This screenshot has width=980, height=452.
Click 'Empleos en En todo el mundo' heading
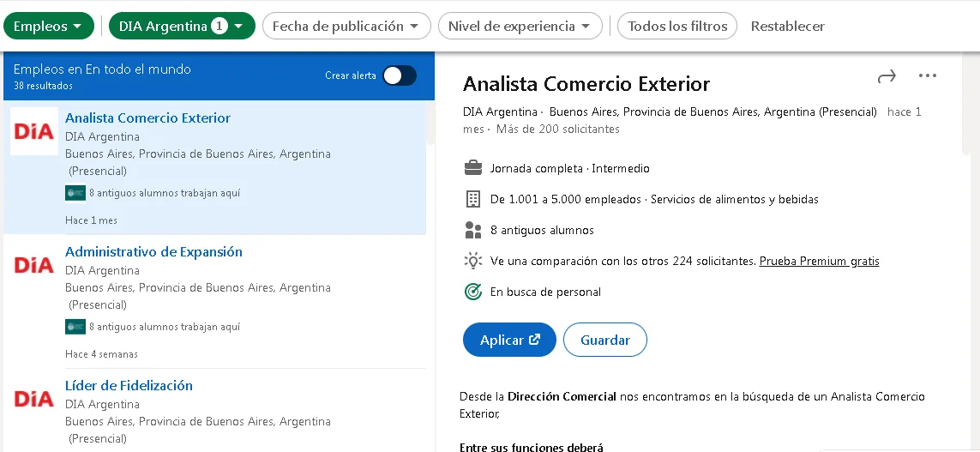point(103,69)
